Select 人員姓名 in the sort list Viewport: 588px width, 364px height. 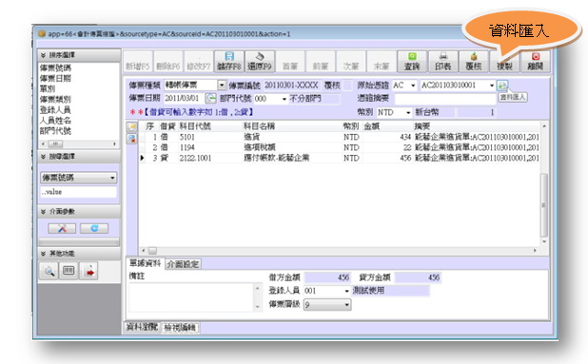click(x=55, y=120)
